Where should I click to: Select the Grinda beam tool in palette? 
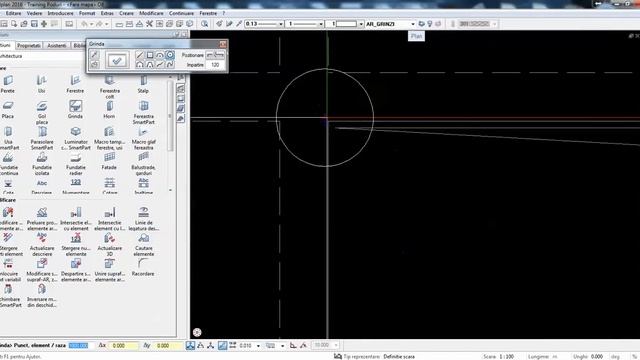75,109
